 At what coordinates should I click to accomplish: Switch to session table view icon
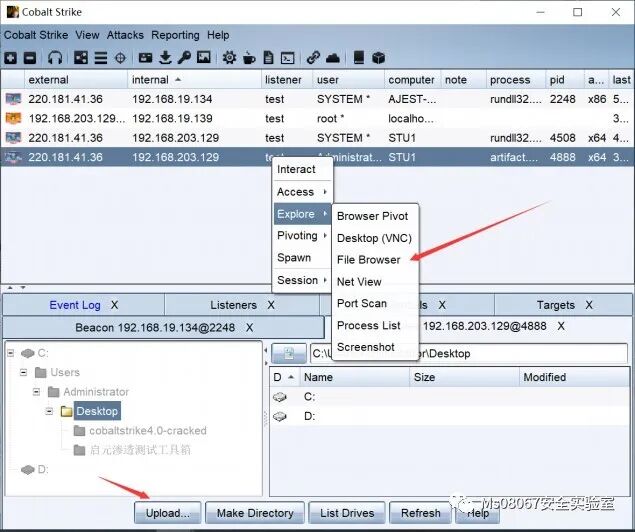pyautogui.click(x=101, y=58)
